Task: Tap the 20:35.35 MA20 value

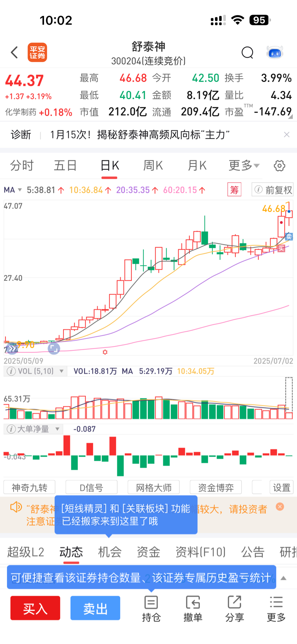Action: (137, 190)
